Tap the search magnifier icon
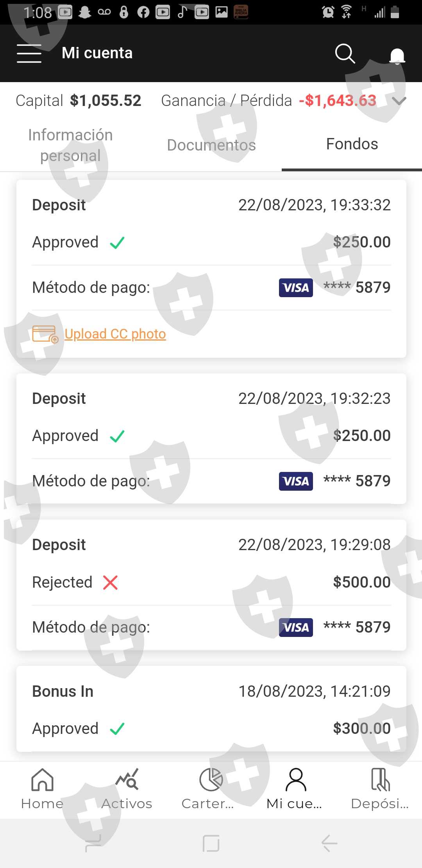 click(x=345, y=53)
